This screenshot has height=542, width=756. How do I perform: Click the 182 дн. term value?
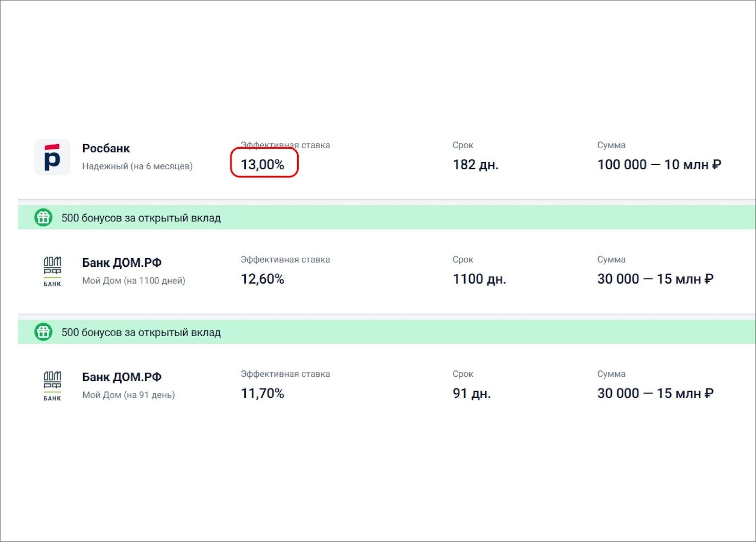coord(475,164)
